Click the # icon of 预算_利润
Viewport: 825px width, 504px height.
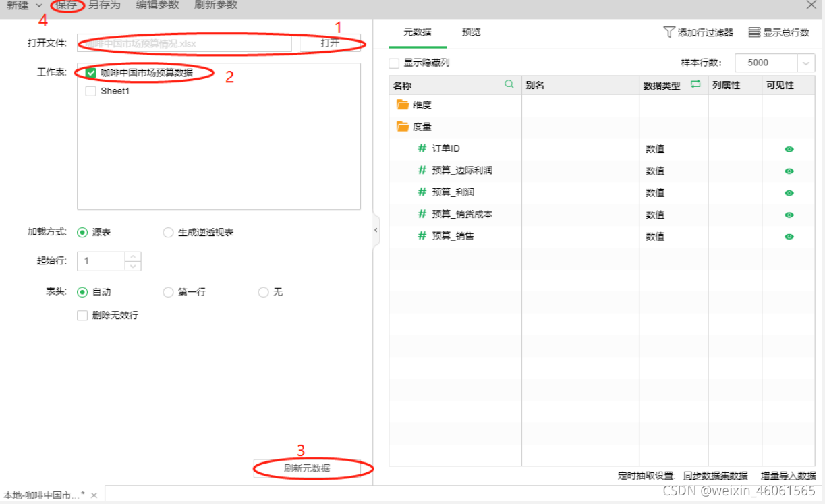click(x=422, y=192)
